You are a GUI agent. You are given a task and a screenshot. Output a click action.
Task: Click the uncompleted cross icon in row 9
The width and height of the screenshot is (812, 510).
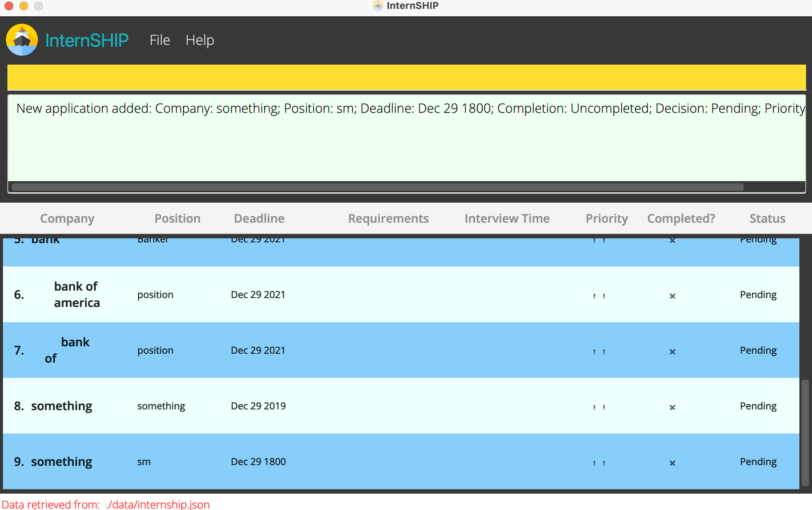click(x=672, y=463)
